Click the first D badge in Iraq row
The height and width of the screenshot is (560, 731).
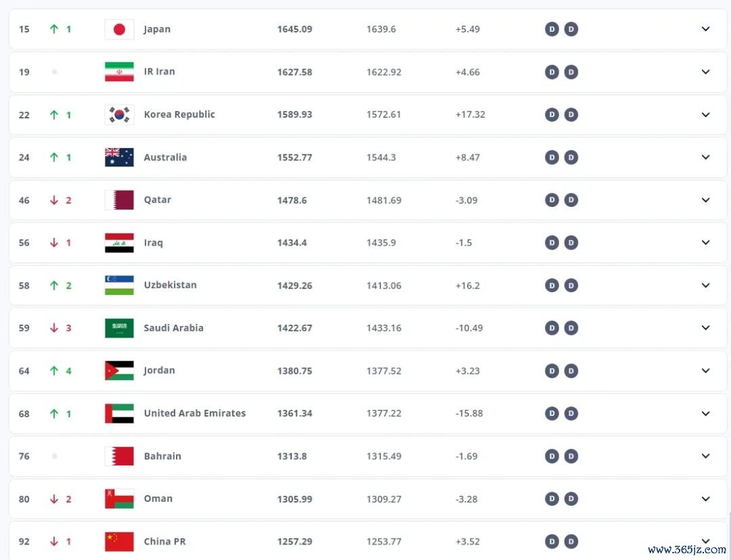point(552,243)
